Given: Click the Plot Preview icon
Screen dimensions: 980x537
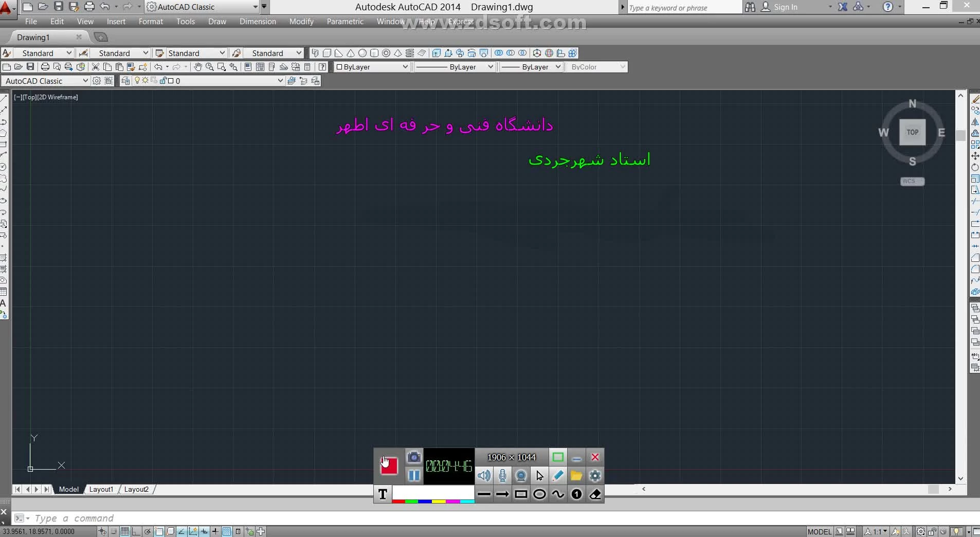Looking at the screenshot, I should 57,67.
